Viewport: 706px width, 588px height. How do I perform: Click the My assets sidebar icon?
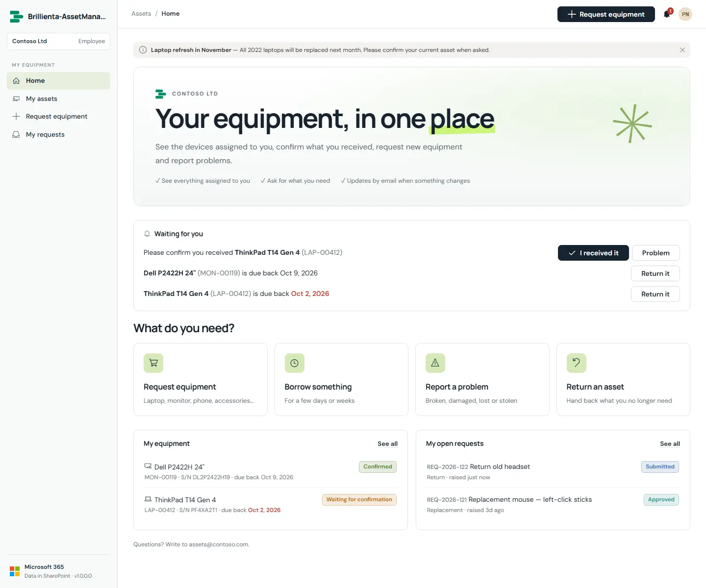point(16,99)
